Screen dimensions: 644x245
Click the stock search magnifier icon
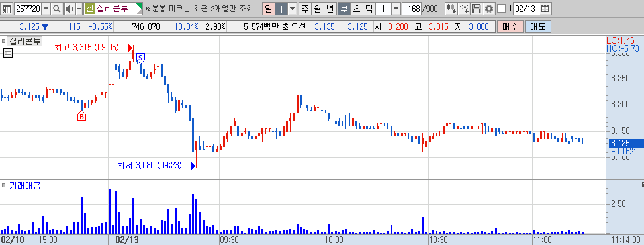[57, 8]
